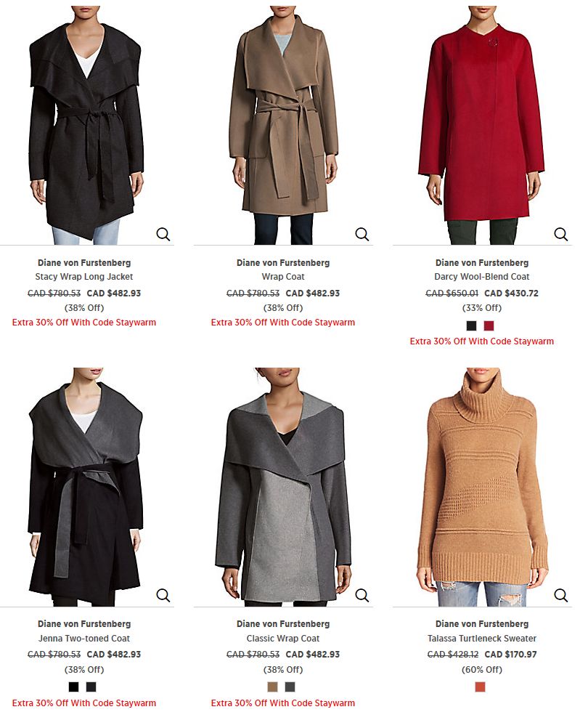The width and height of the screenshot is (588, 720).
Task: Select red swatch for Darcy Wool-Blend Coat
Action: click(489, 325)
